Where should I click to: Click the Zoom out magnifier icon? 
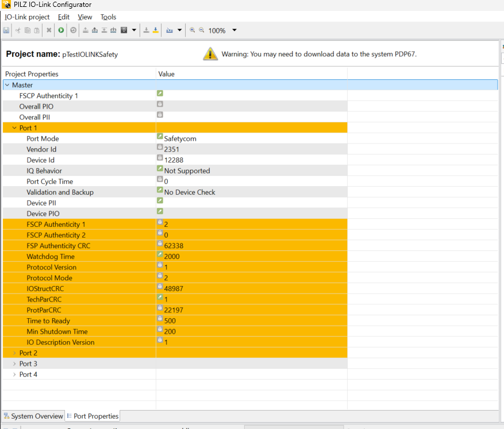click(202, 30)
